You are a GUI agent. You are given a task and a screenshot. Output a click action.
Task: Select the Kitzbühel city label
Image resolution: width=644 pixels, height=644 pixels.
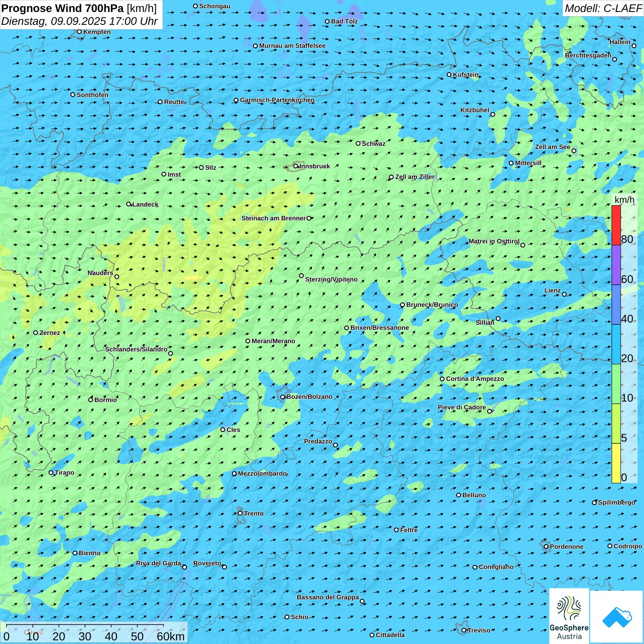click(x=475, y=110)
